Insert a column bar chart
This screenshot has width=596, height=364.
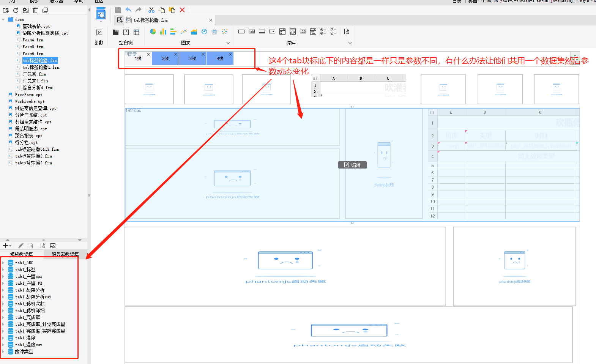(x=163, y=32)
